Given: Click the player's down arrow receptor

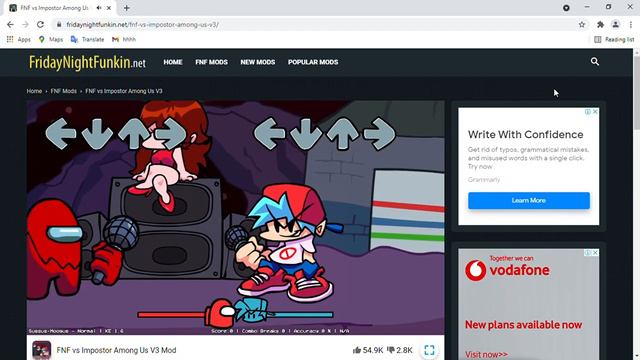Looking at the screenshot, I should pyautogui.click(x=306, y=133).
